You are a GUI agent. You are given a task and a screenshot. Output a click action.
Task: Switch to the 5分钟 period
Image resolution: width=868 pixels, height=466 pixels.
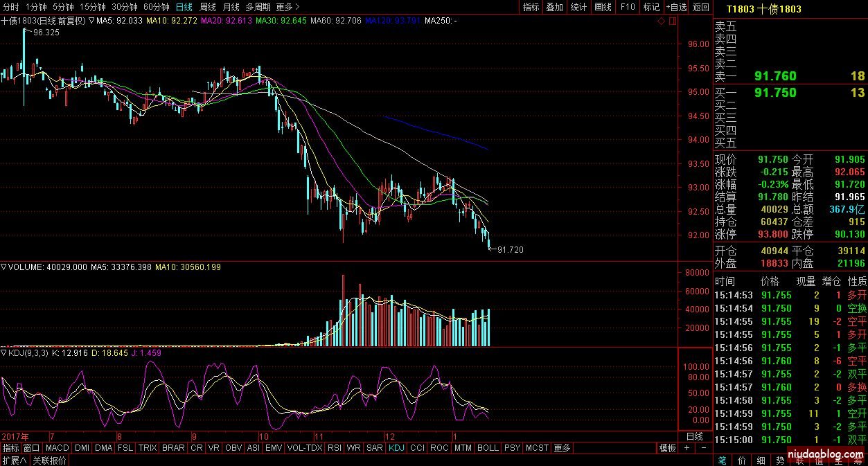(x=63, y=7)
